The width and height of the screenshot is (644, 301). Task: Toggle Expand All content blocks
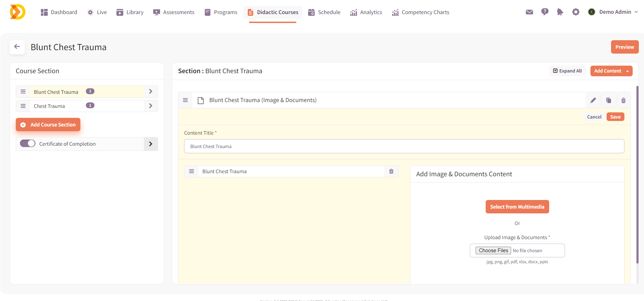tap(567, 71)
